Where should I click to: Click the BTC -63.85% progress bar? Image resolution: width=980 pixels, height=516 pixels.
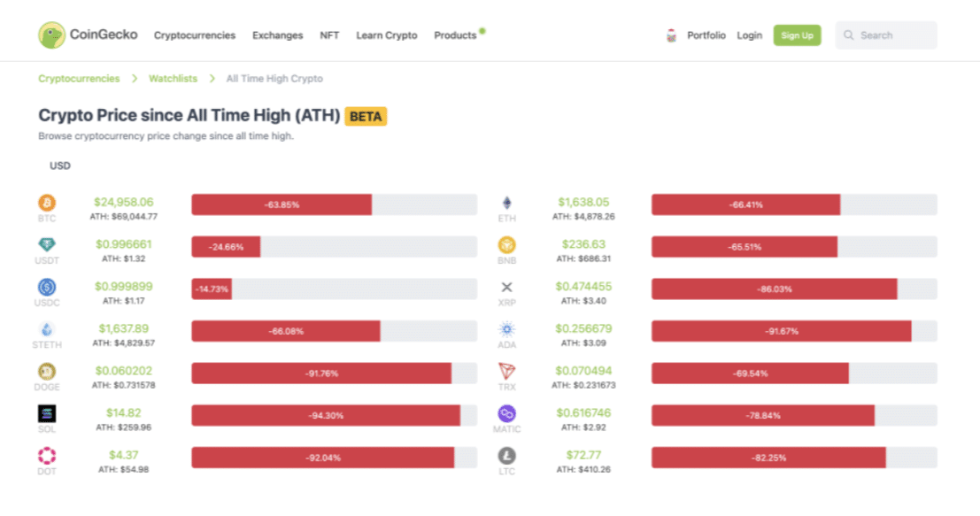pos(335,205)
